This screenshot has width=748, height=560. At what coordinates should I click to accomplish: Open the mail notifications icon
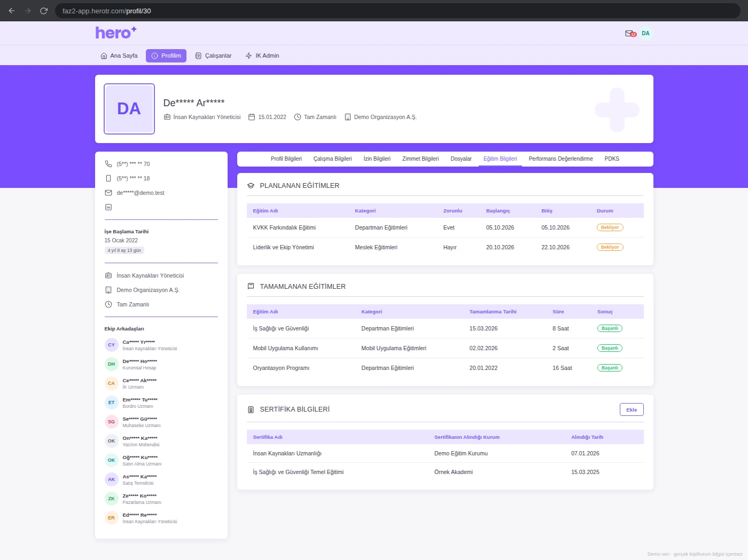[630, 34]
